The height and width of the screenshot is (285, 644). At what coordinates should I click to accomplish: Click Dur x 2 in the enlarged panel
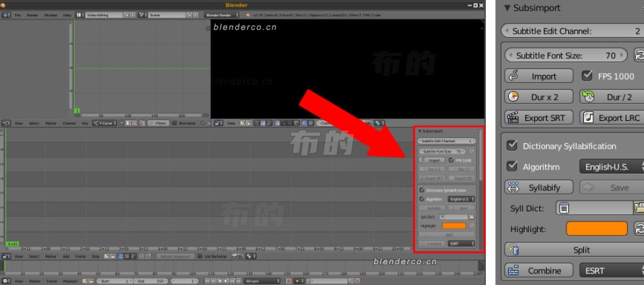coord(539,97)
